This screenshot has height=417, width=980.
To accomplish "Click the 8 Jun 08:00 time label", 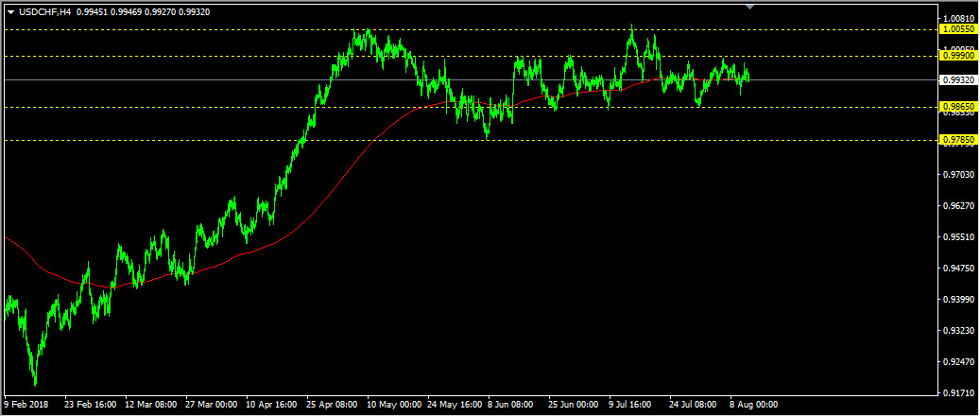I will (510, 405).
